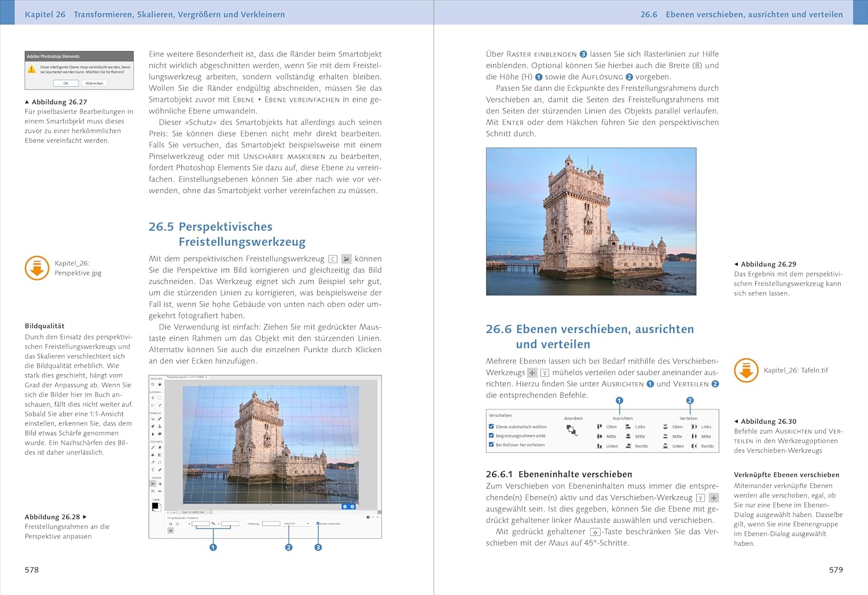Click the zoom percentage field in status bar
Image resolution: width=868 pixels, height=595 pixels.
[x=171, y=513]
